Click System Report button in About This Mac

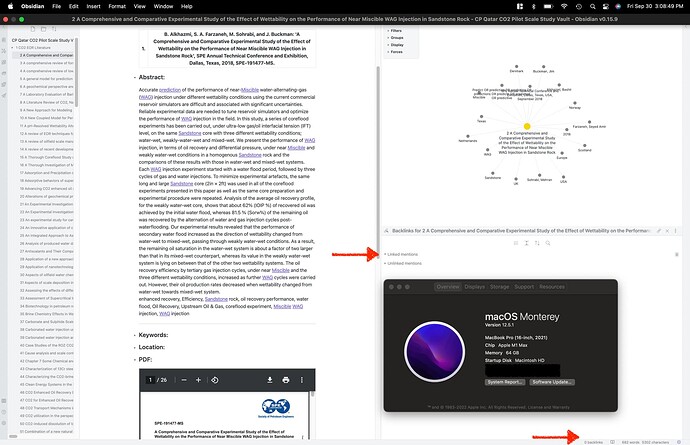pyautogui.click(x=505, y=382)
